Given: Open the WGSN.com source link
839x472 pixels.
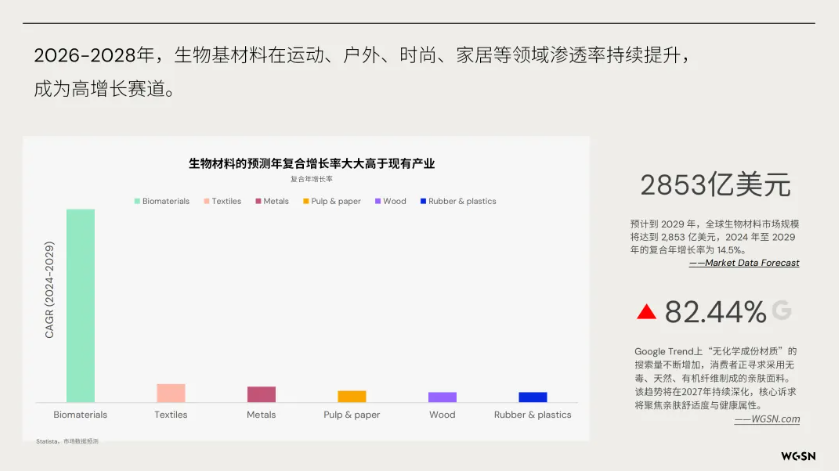Looking at the screenshot, I should tap(767, 419).
